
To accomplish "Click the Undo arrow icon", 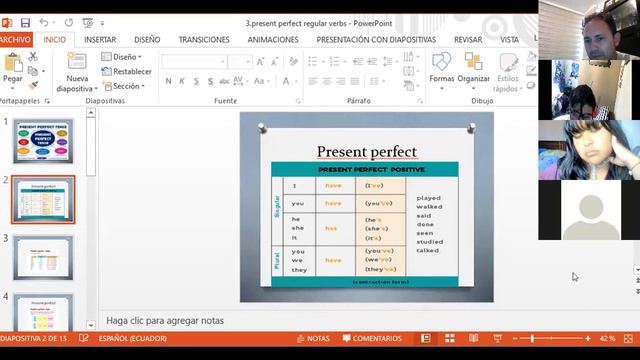I will 44,22.
